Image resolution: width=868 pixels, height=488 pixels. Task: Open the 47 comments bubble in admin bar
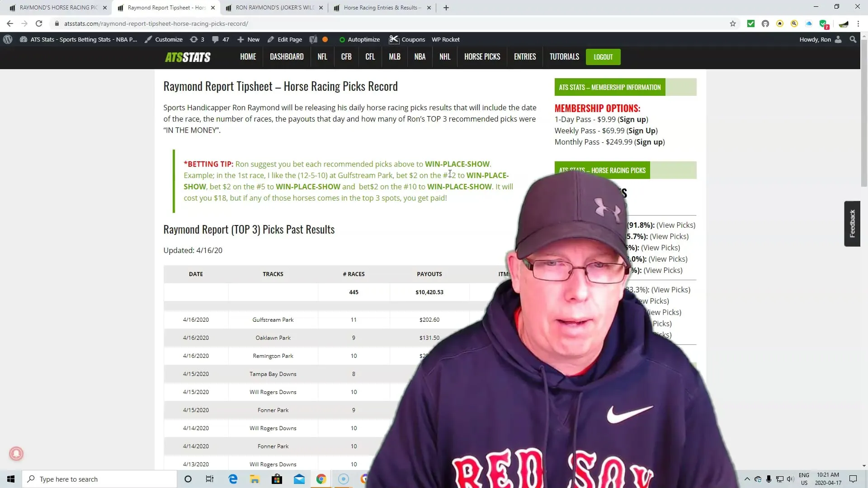[221, 39]
